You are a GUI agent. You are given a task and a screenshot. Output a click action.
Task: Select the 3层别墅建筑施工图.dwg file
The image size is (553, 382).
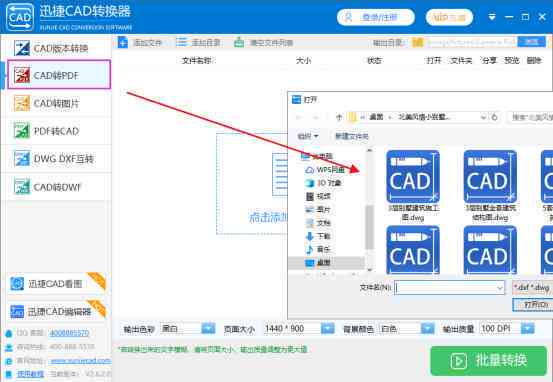click(x=413, y=186)
